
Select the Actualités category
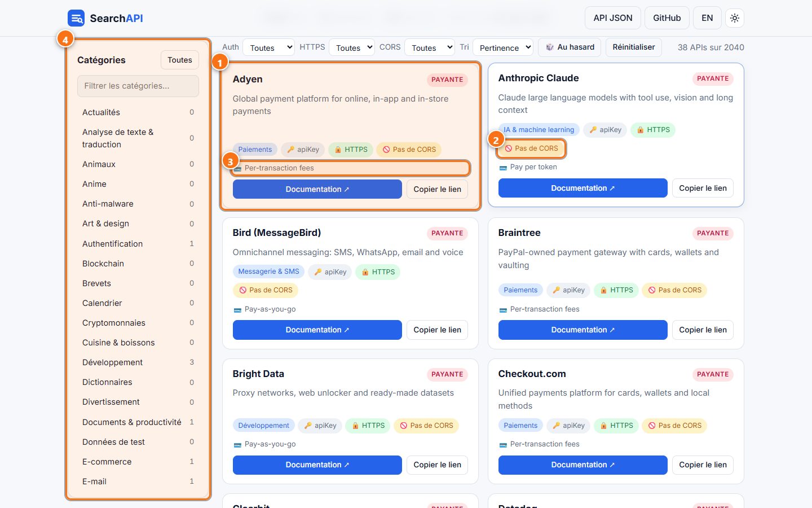point(138,112)
